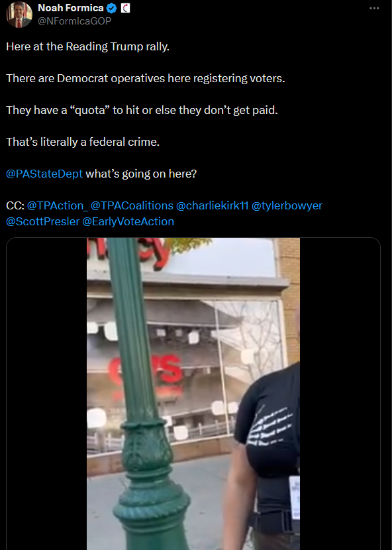The height and width of the screenshot is (550, 392).
Task: Click the blue verified checkmark badge
Action: 111,8
